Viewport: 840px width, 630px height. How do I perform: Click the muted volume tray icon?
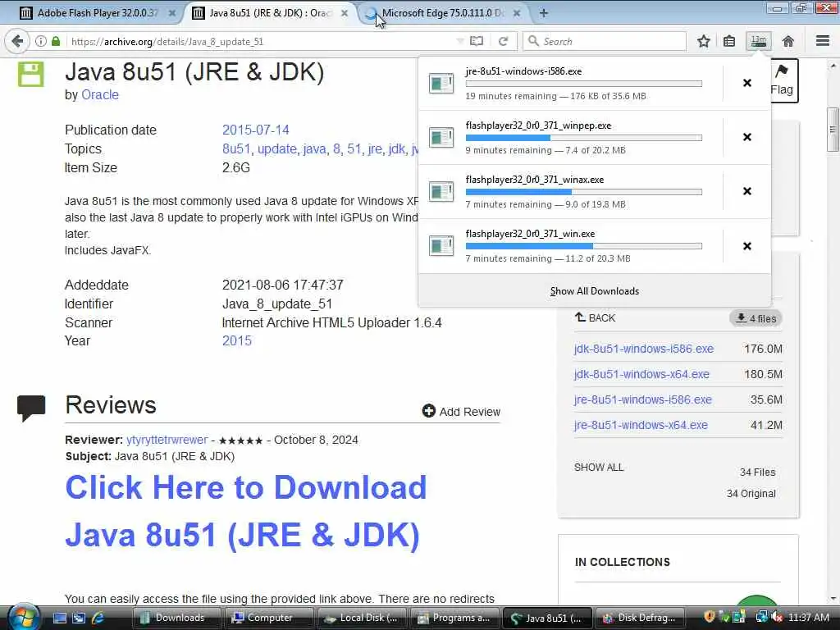[776, 618]
